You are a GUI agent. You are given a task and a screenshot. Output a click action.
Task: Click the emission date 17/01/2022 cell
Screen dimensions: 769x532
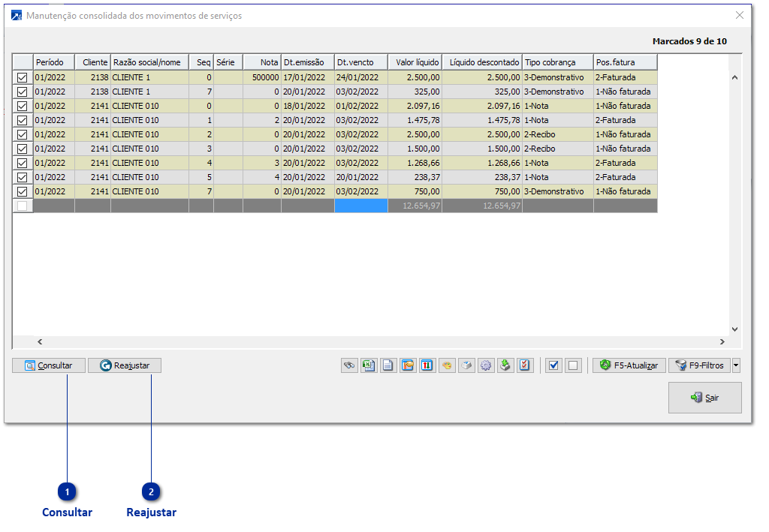(308, 77)
